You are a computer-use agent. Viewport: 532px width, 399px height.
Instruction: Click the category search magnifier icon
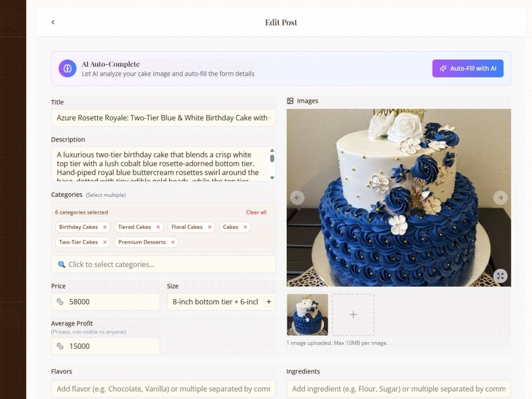click(x=61, y=264)
